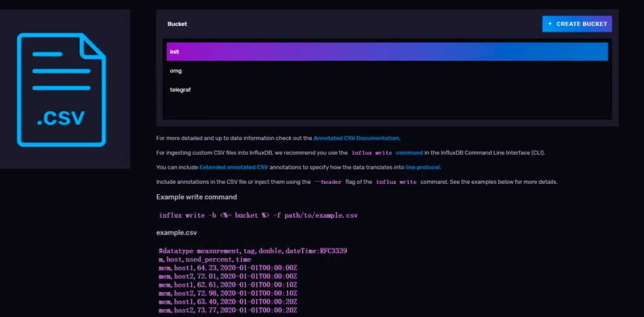Image resolution: width=644 pixels, height=317 pixels.
Task: Click the Example write command heading
Action: pos(196,197)
